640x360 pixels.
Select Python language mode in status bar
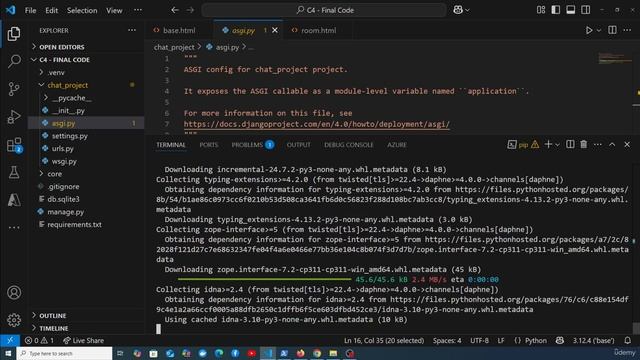point(536,340)
